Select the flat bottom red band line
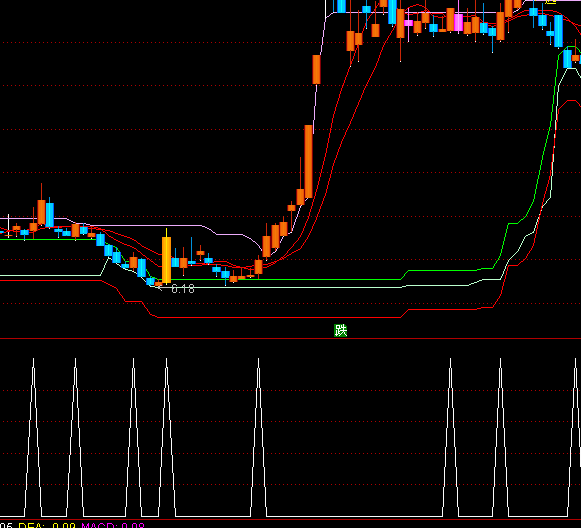 [x=279, y=318]
